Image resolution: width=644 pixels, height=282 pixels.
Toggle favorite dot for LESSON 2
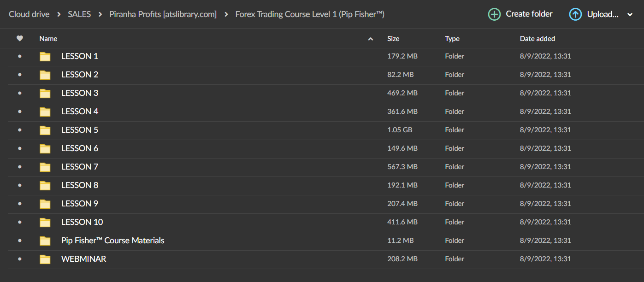point(19,75)
